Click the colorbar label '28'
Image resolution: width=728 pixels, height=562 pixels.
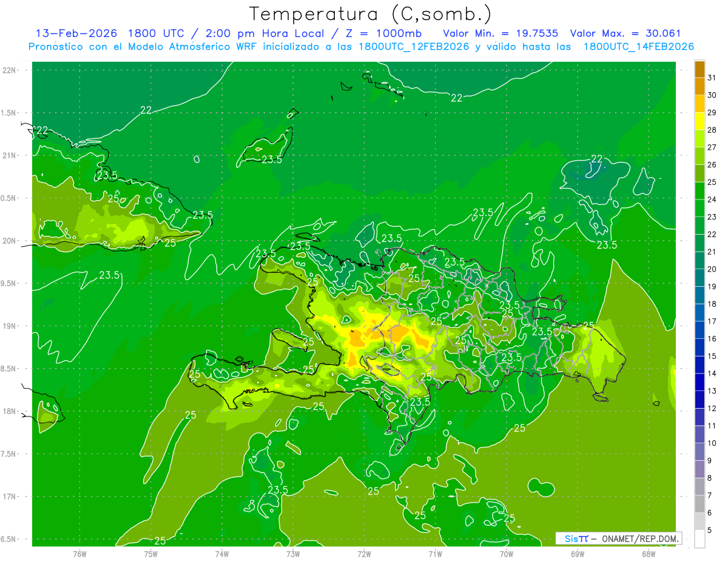[x=712, y=129]
